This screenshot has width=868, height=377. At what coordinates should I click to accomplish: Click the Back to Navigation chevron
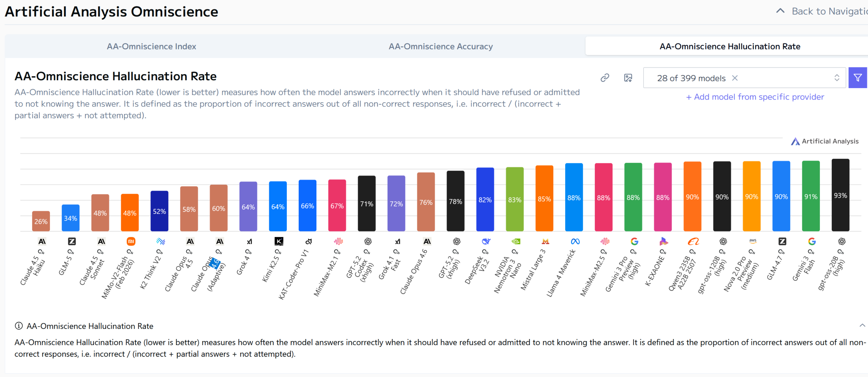coord(780,11)
